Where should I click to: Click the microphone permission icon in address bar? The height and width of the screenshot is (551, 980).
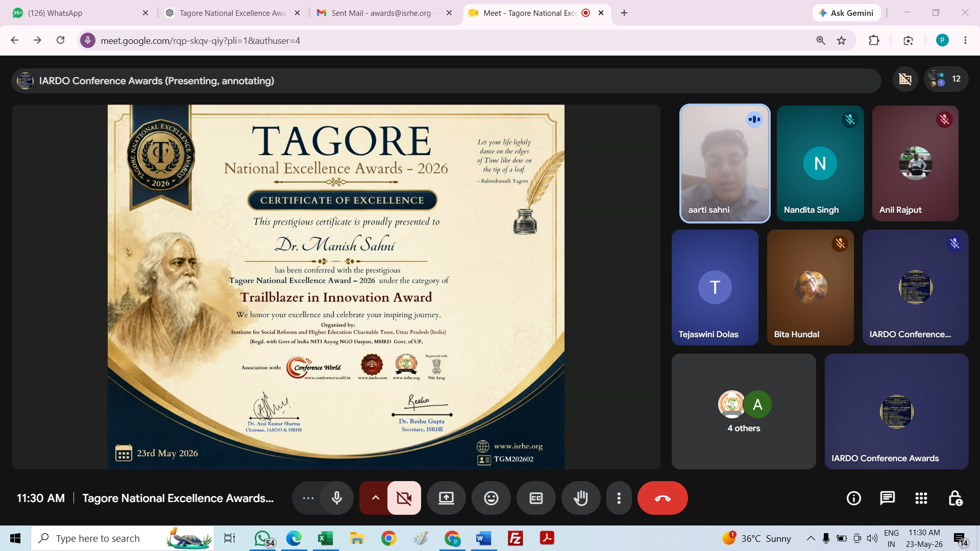point(88,40)
